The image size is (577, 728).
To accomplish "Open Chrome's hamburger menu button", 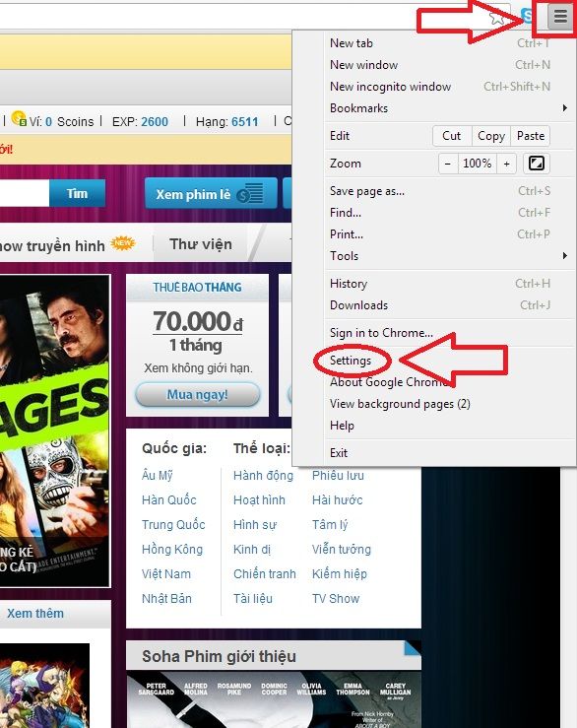I will click(560, 16).
